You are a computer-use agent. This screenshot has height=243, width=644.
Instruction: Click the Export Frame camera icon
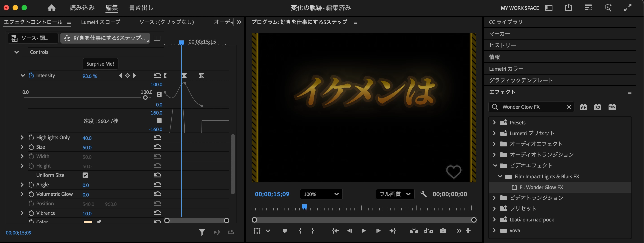tap(443, 231)
